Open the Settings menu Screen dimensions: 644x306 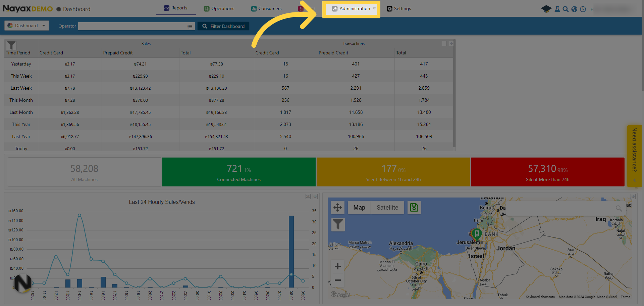[399, 9]
